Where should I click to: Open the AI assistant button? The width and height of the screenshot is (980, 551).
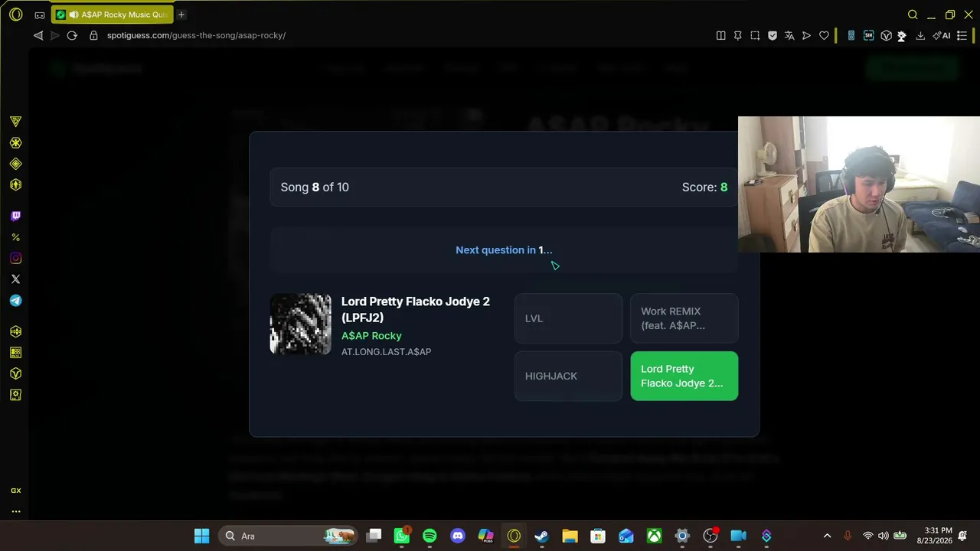(x=942, y=35)
